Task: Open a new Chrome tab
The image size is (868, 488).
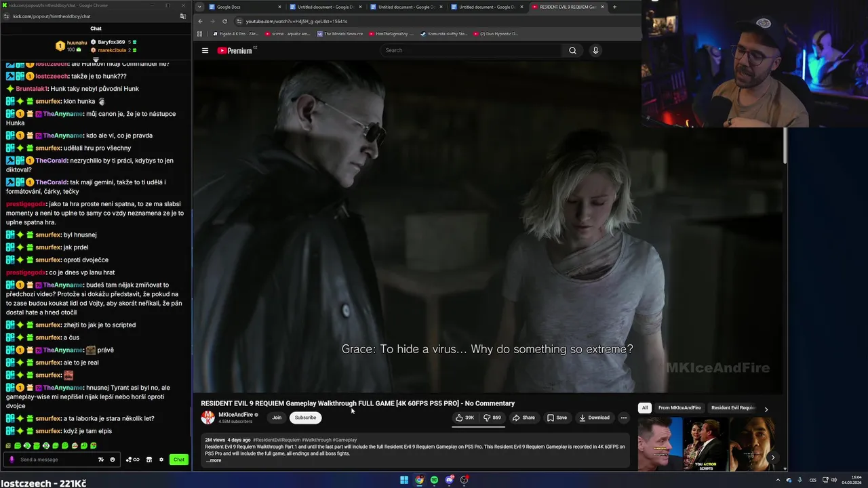Action: tap(614, 7)
